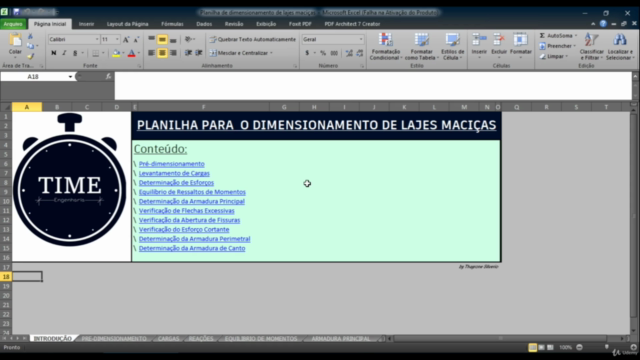This screenshot has width=640, height=360.
Task: Toggle bold (N) formatting
Action: pos(53,53)
